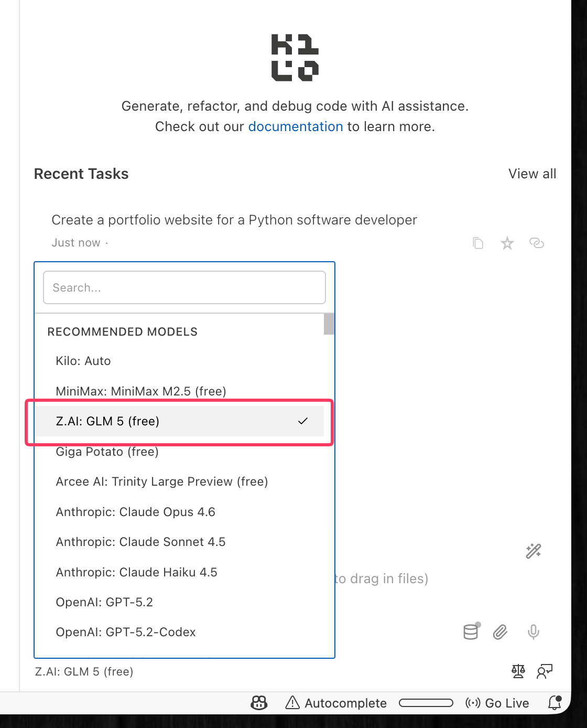Image resolution: width=587 pixels, height=728 pixels.
Task: Toggle the slider next to Go Live
Action: (426, 703)
